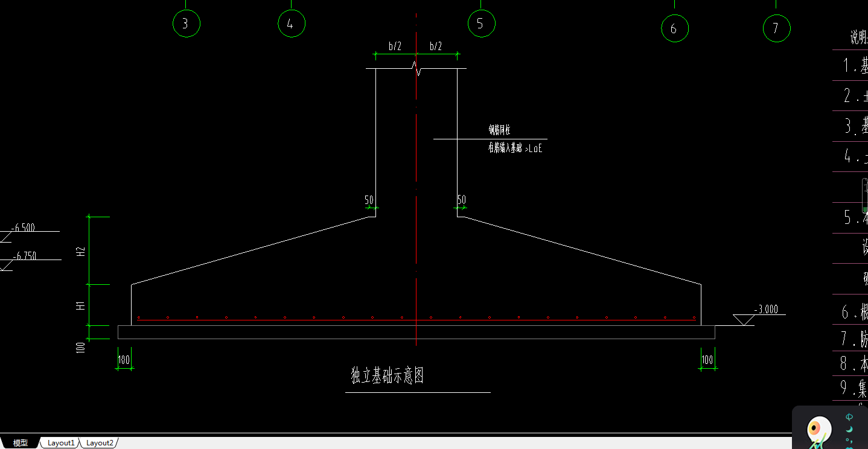Select grid axis bubble 5

click(481, 24)
